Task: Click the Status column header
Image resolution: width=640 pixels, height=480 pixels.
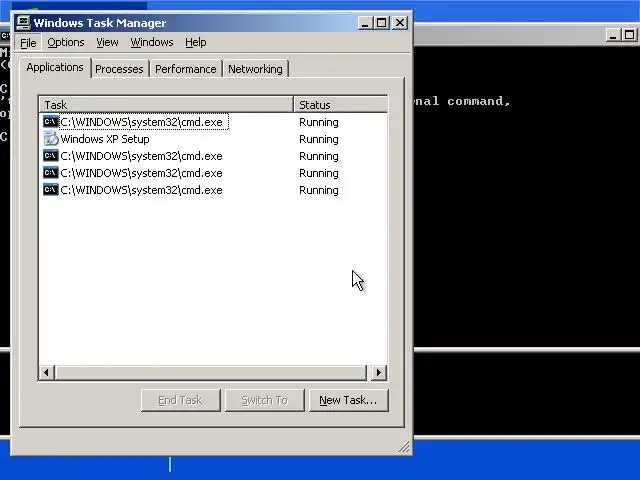Action: coord(340,104)
